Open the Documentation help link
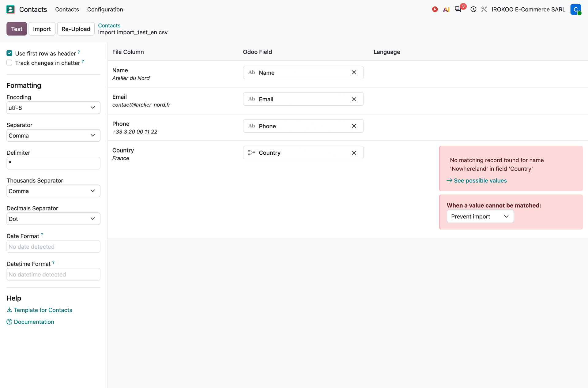 (30, 322)
